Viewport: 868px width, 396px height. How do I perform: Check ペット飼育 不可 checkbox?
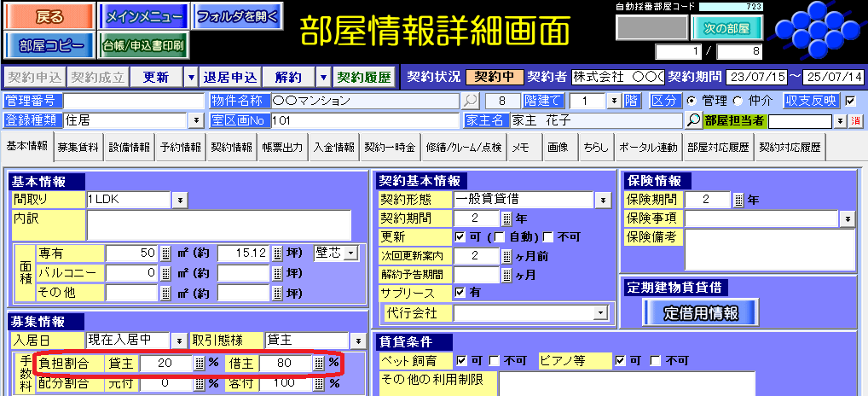click(x=497, y=361)
